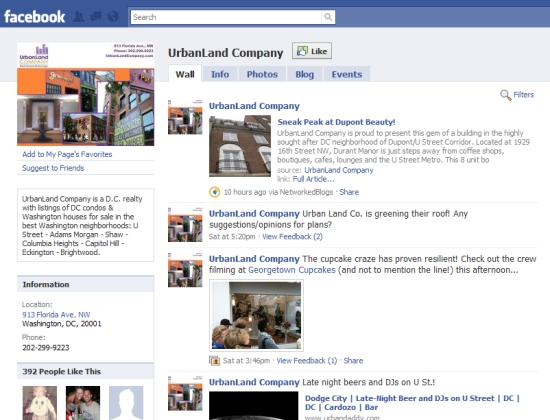Share the Dupont Beauty post
Viewport: 550px width, 420px height.
[349, 192]
